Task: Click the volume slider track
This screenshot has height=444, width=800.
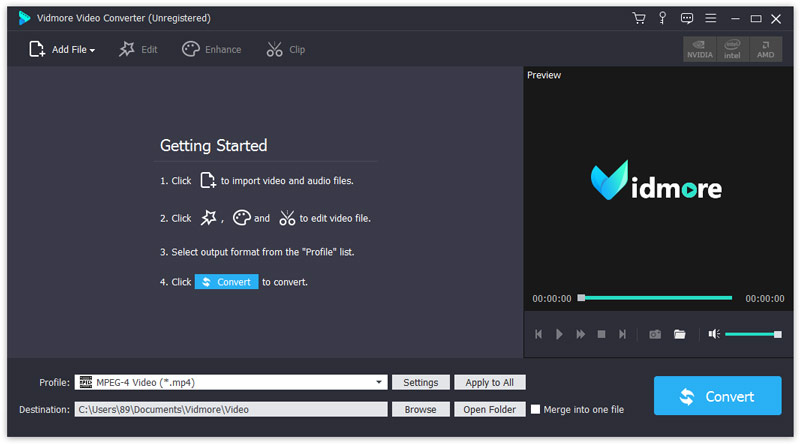Action: tap(750, 334)
